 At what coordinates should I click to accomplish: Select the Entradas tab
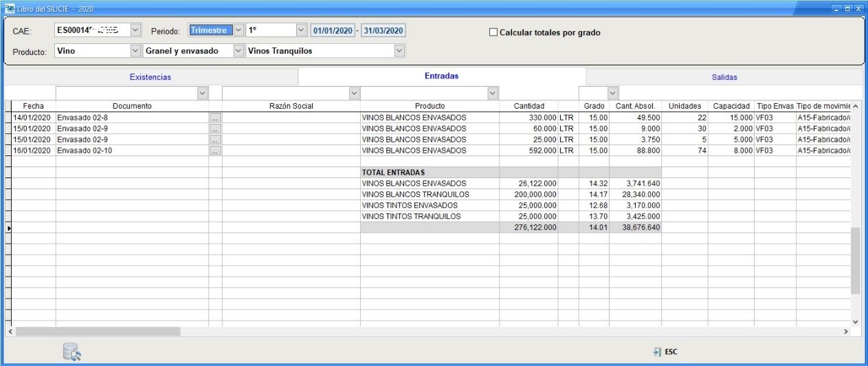click(441, 76)
